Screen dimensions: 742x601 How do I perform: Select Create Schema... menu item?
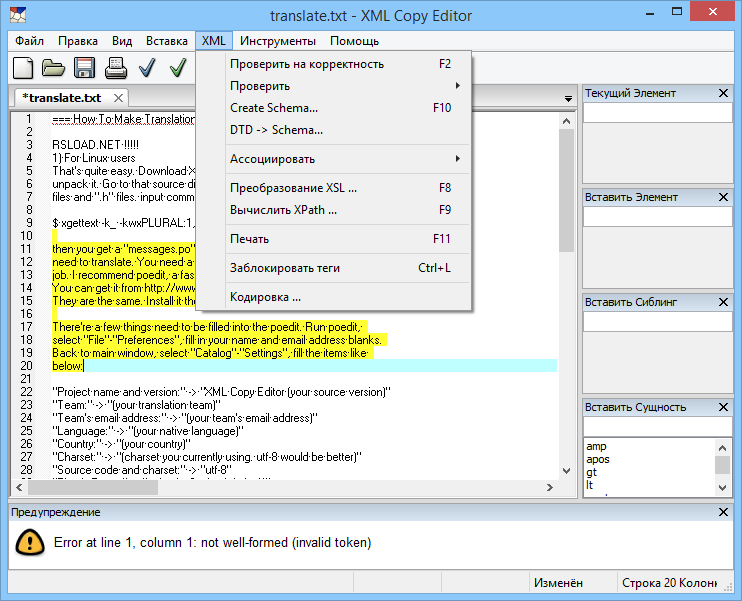point(334,108)
